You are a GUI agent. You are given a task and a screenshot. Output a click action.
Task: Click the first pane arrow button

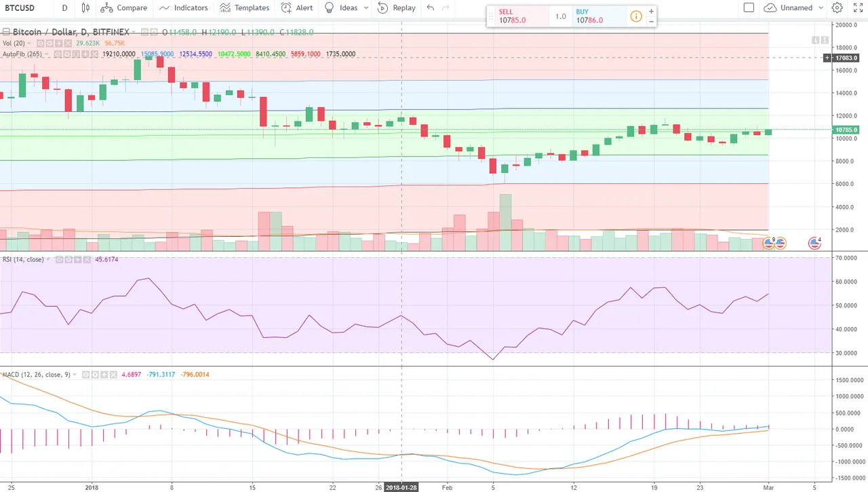[x=815, y=40]
